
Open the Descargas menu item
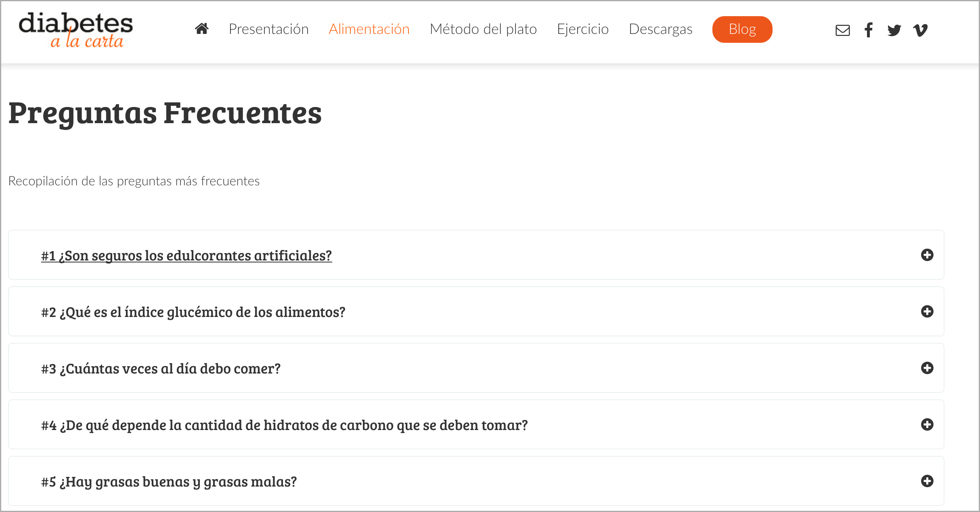[x=660, y=29]
